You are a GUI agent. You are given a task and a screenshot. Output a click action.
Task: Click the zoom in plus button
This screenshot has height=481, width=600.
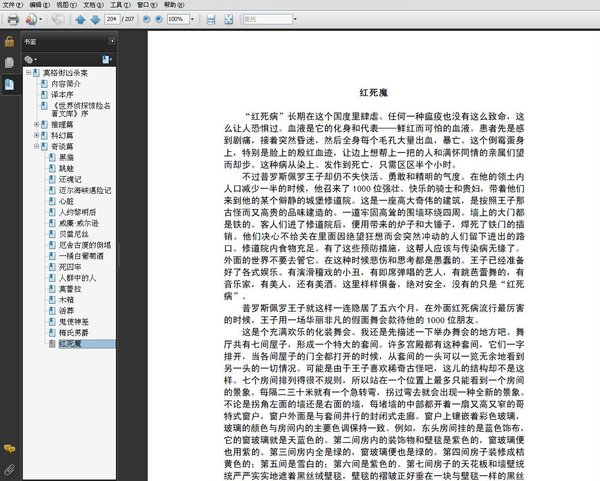(x=159, y=19)
